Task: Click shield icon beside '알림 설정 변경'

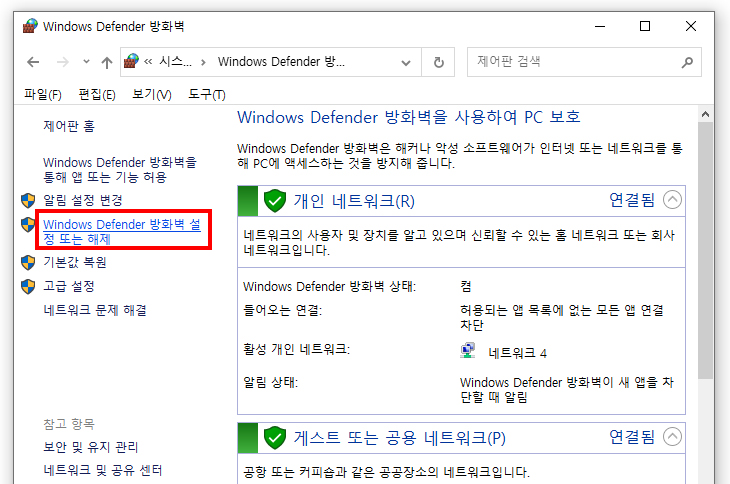Action: pos(28,201)
